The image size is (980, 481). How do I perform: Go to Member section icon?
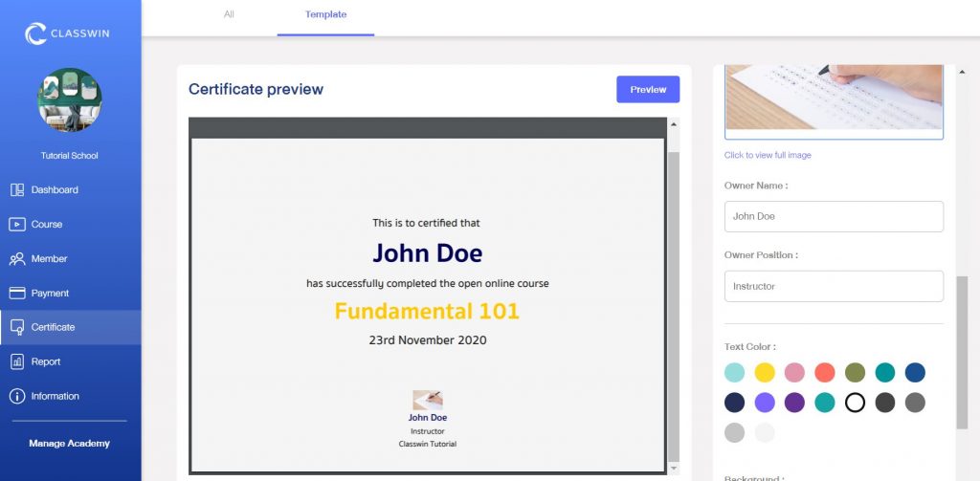pos(16,259)
